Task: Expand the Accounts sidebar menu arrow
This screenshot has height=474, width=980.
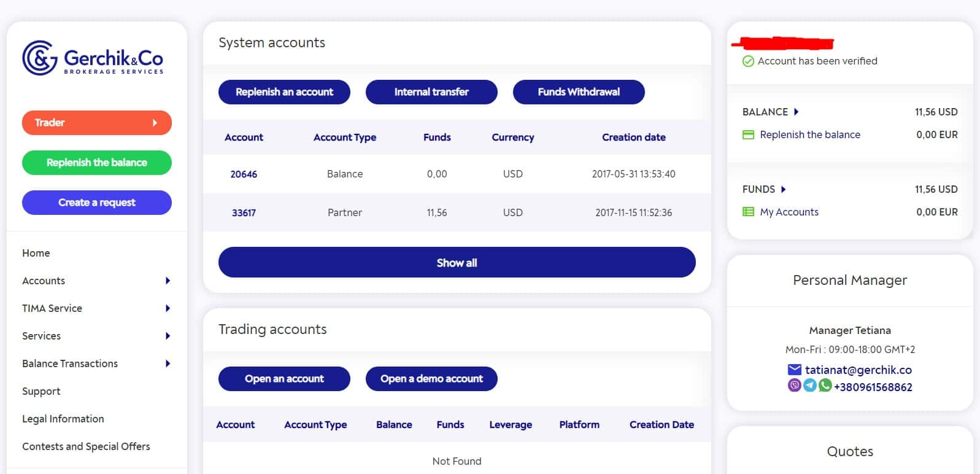Action: [168, 281]
